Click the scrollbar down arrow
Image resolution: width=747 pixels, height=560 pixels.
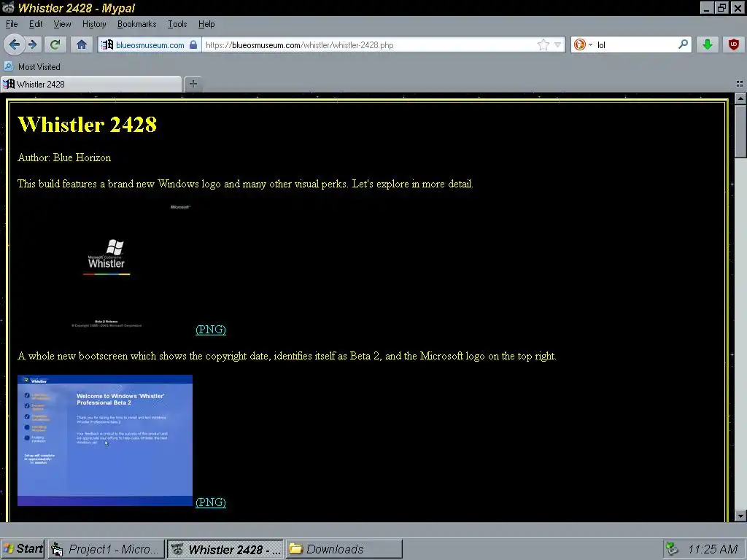click(x=740, y=516)
